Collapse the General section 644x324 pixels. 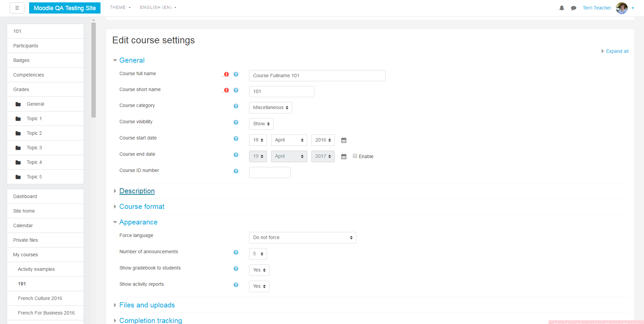click(x=132, y=60)
